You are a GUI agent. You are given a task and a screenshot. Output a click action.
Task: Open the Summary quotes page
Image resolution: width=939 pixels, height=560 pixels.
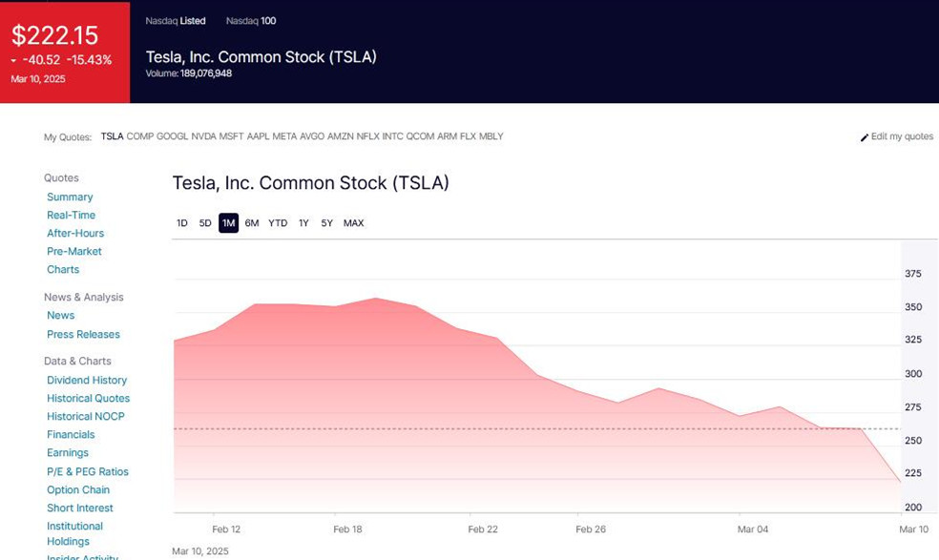70,197
